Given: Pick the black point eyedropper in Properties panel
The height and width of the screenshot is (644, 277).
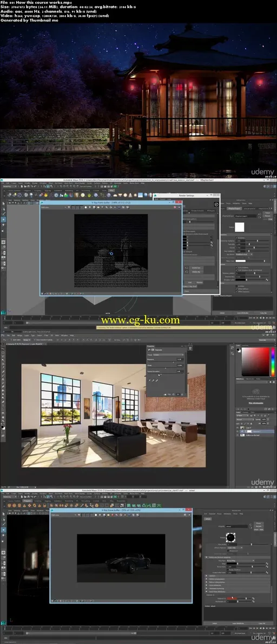Looking at the screenshot, I should (150, 380).
